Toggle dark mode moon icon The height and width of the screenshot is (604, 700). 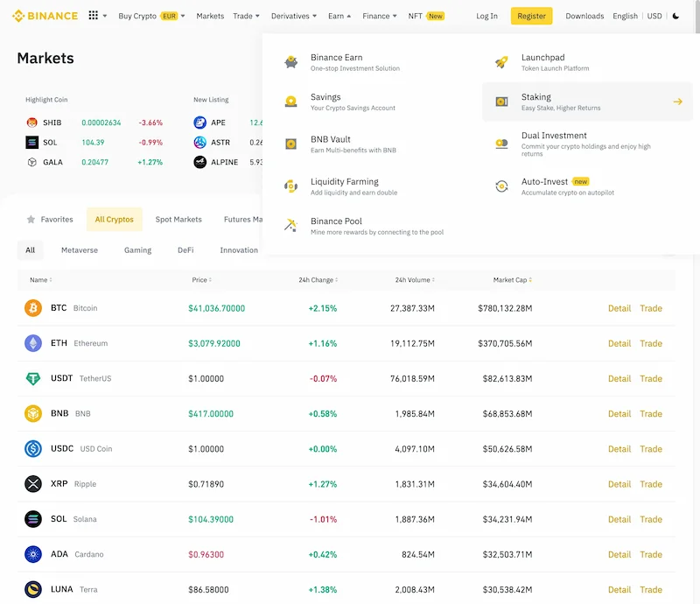tap(675, 16)
